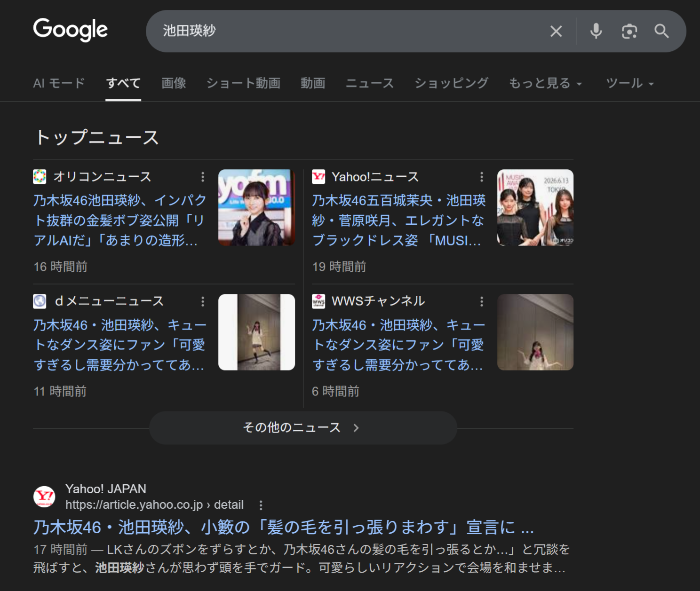
Task: Open the 金髪ボブ姿公開 Oricon headline
Action: pyautogui.click(x=119, y=220)
